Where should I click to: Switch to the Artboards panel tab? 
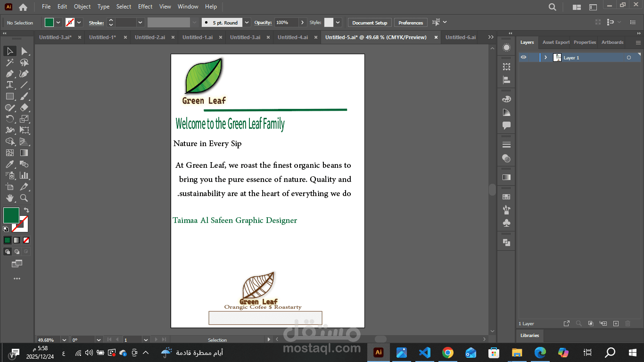pyautogui.click(x=612, y=42)
